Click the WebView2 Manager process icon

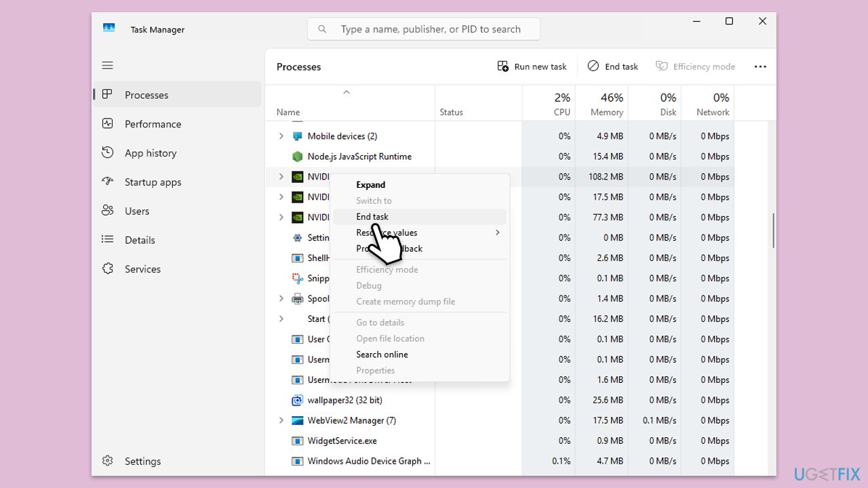[x=297, y=421]
